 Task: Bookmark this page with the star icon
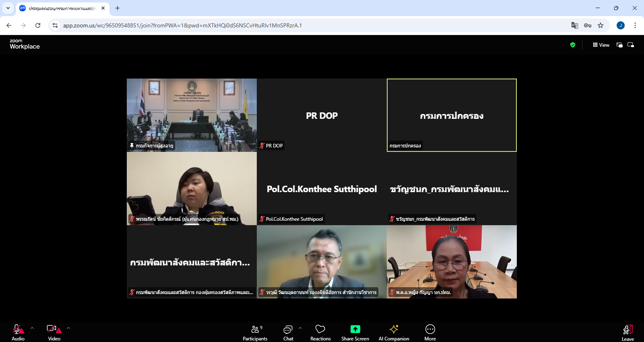[601, 25]
